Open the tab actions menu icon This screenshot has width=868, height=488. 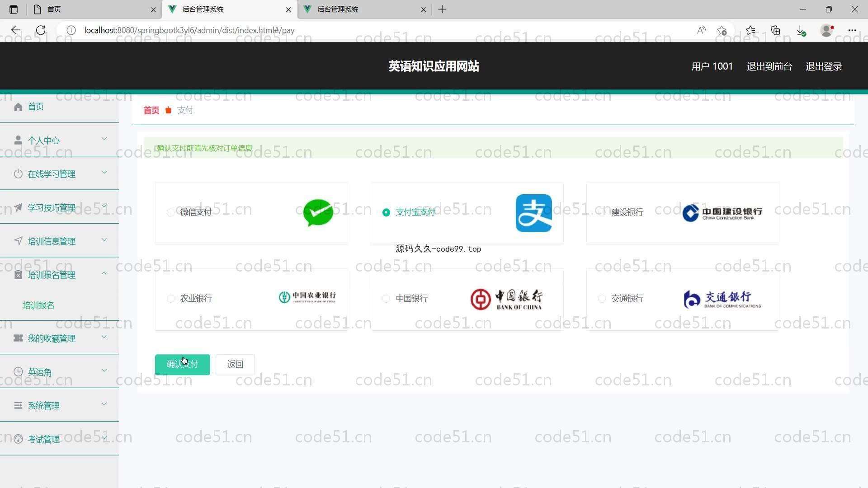14,9
